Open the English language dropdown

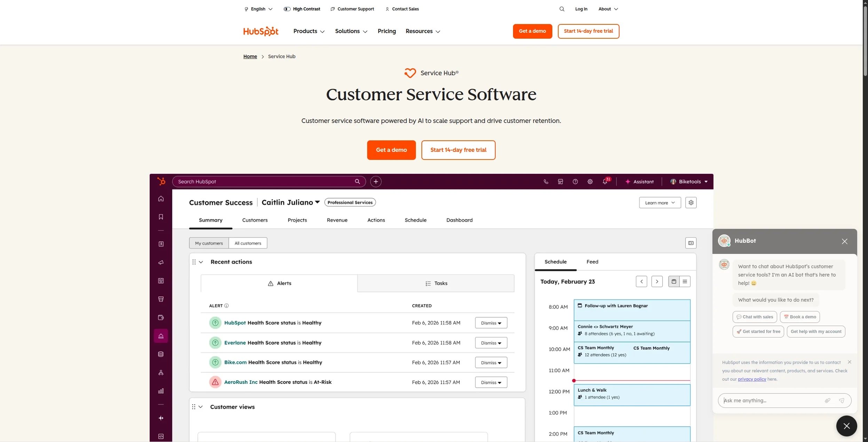tap(258, 9)
